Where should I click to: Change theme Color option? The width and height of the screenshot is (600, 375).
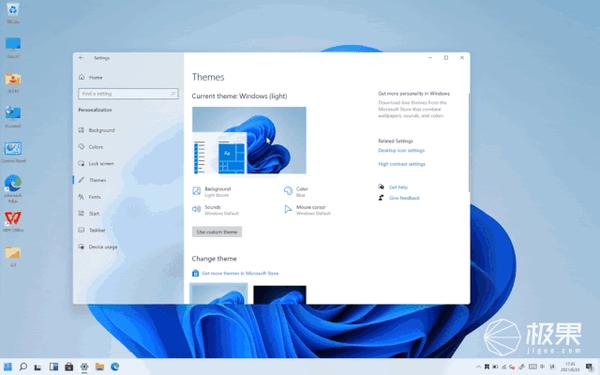pyautogui.click(x=296, y=191)
